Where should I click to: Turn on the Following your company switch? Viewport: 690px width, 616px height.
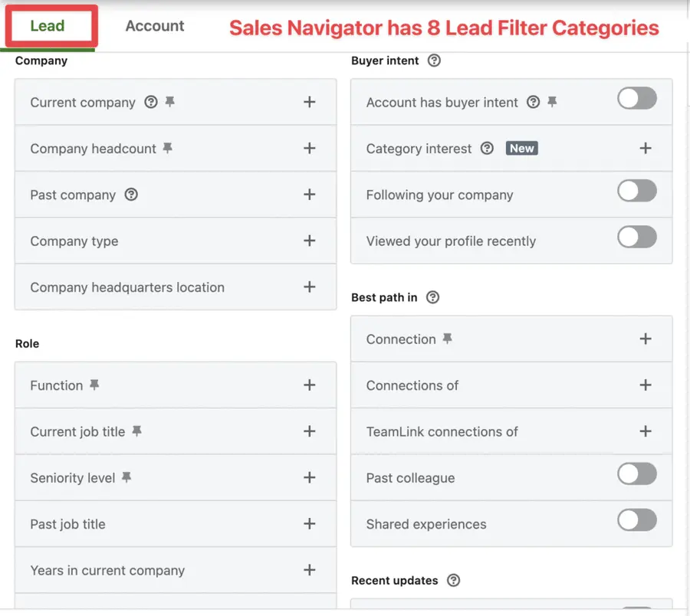click(637, 191)
